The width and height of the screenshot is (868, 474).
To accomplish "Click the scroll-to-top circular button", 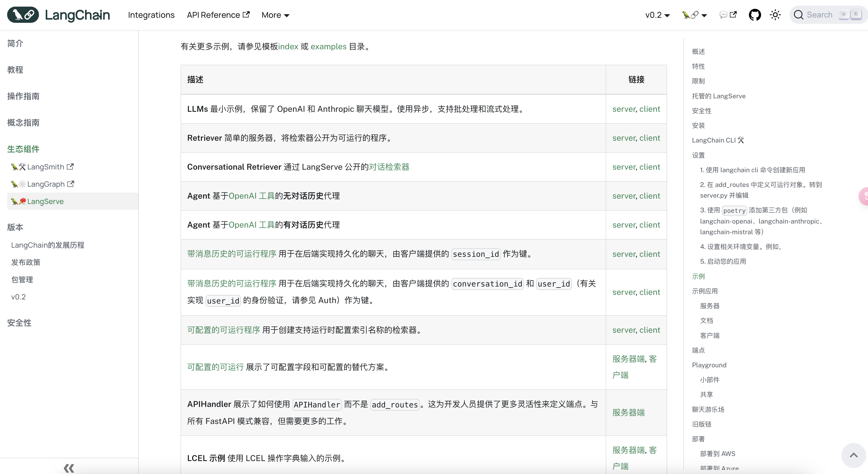I will [x=853, y=455].
